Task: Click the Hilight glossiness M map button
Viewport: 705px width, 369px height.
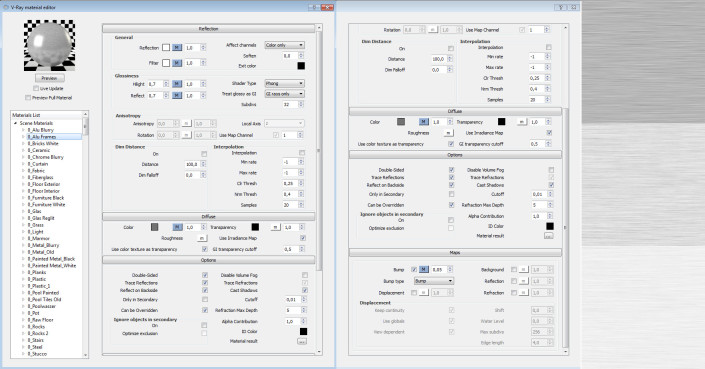Action: pos(177,84)
